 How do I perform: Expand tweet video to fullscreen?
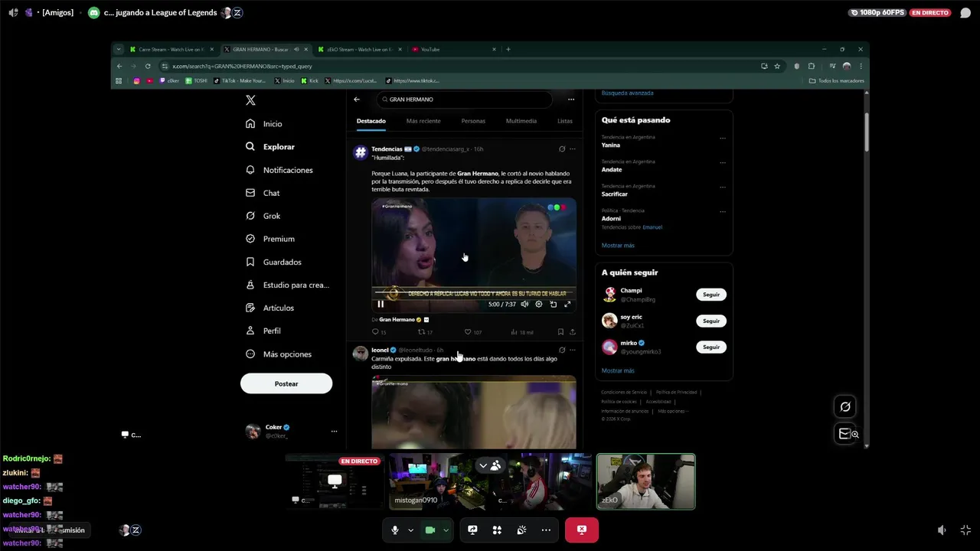567,304
